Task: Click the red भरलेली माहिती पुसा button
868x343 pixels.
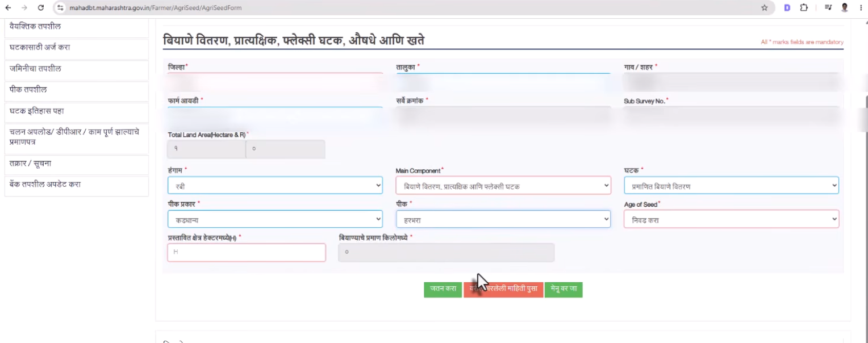Action: point(503,289)
